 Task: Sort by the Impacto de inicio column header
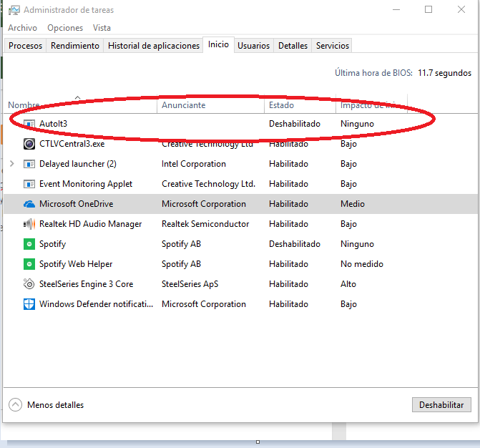(372, 105)
